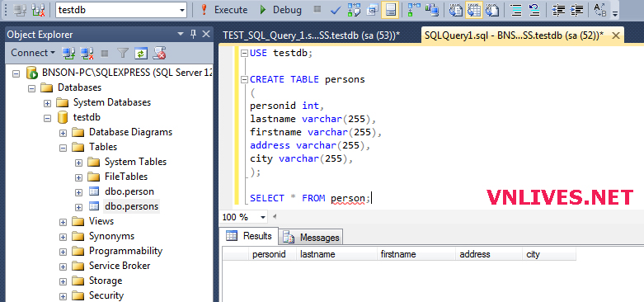Toggle Include Actual Execution Plan

[414, 10]
